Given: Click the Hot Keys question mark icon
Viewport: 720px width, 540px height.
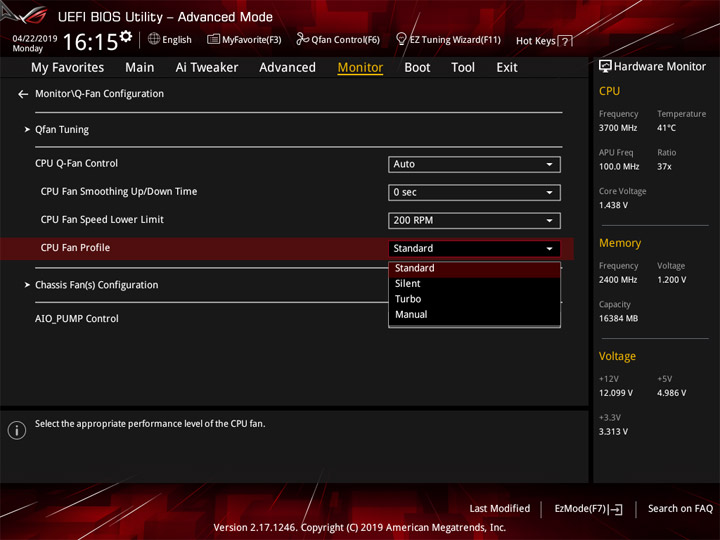Looking at the screenshot, I should point(565,41).
